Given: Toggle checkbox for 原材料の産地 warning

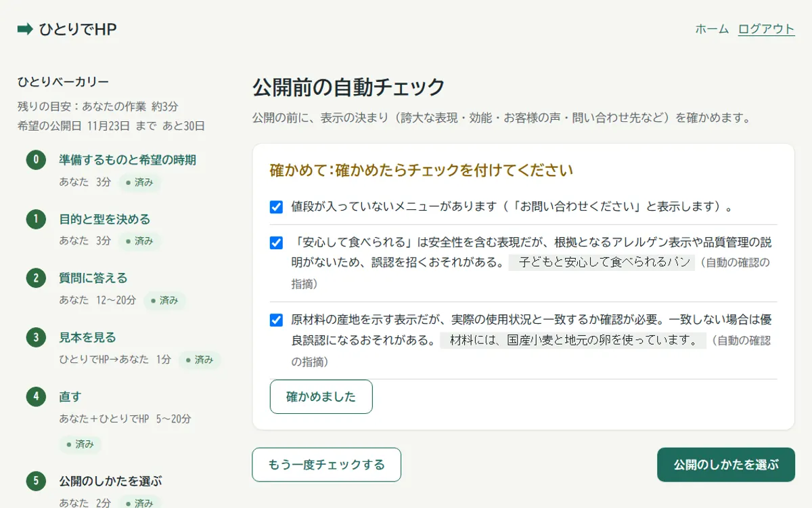Looking at the screenshot, I should pos(276,320).
